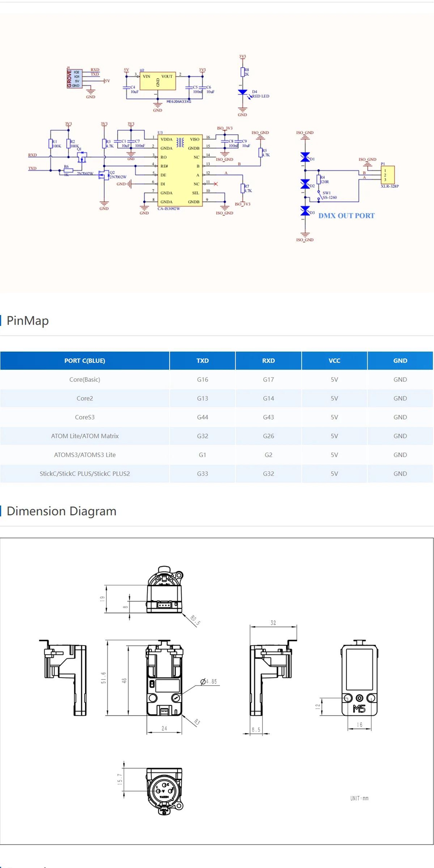Click the TXD column header
The width and height of the screenshot is (434, 868).
click(x=202, y=361)
